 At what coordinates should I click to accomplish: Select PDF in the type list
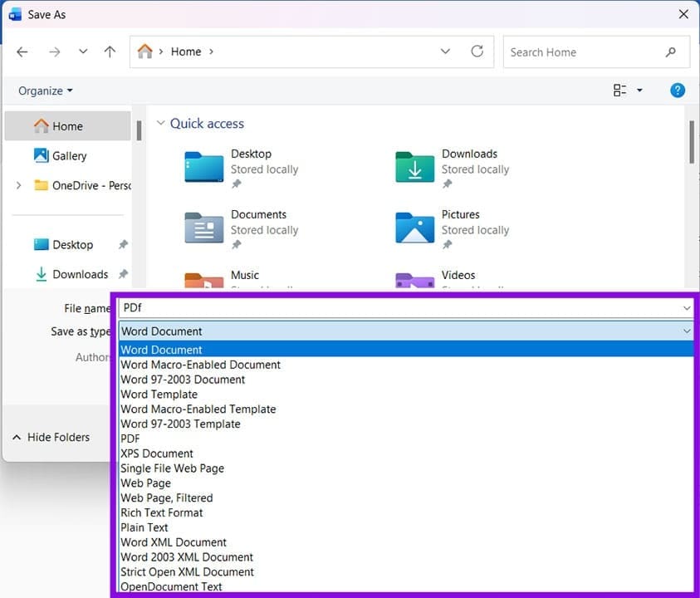click(406, 438)
